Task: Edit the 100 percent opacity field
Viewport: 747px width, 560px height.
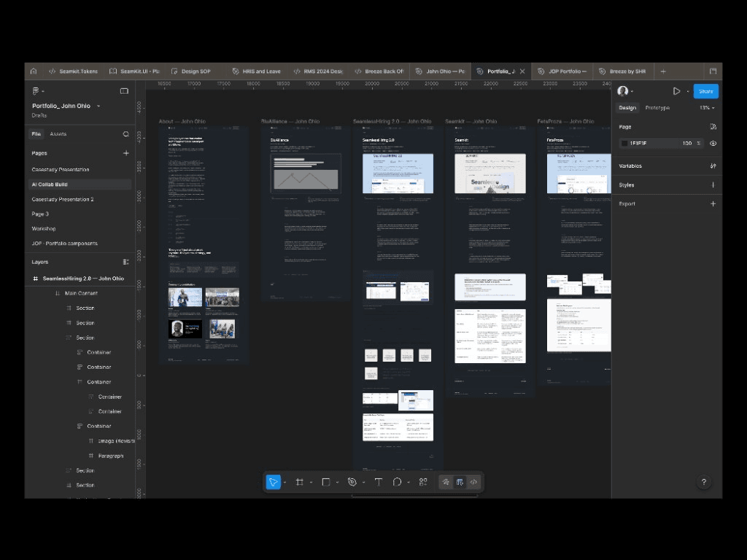Action: tap(687, 144)
